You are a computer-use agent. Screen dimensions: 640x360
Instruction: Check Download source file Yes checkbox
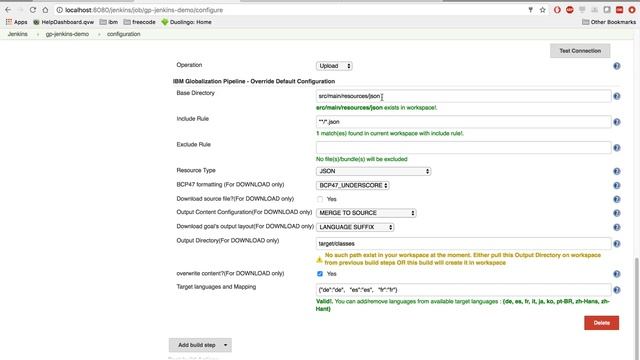click(320, 199)
